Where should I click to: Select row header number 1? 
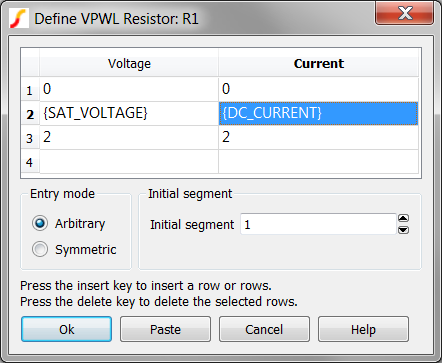(x=30, y=90)
